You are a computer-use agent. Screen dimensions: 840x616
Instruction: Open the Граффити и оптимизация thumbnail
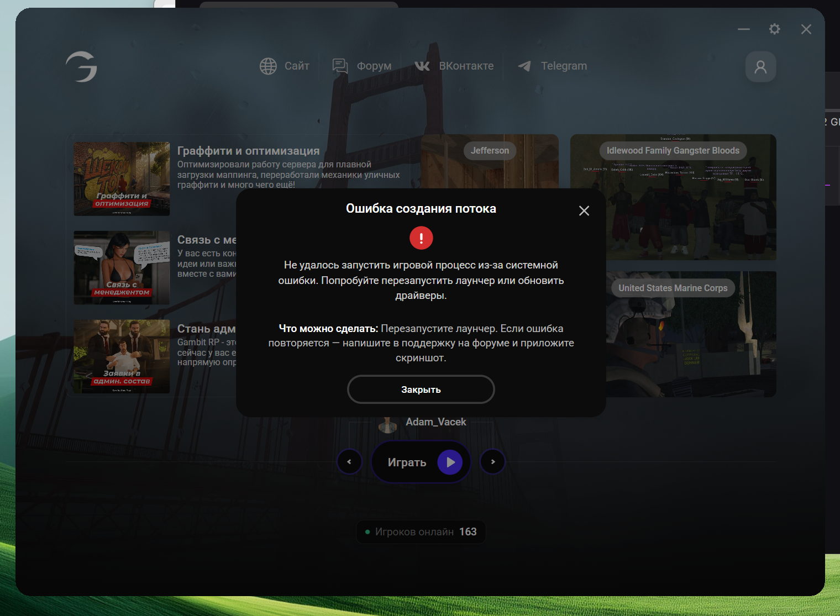pyautogui.click(x=122, y=179)
